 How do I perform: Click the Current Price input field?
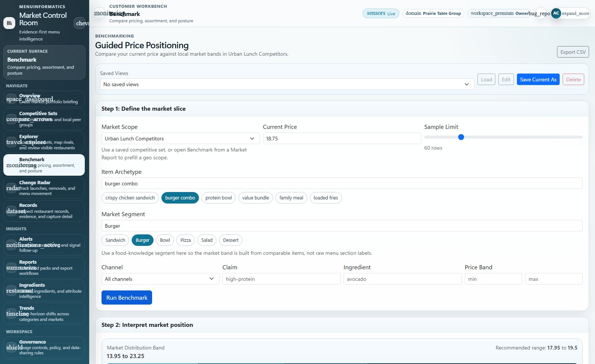[342, 139]
